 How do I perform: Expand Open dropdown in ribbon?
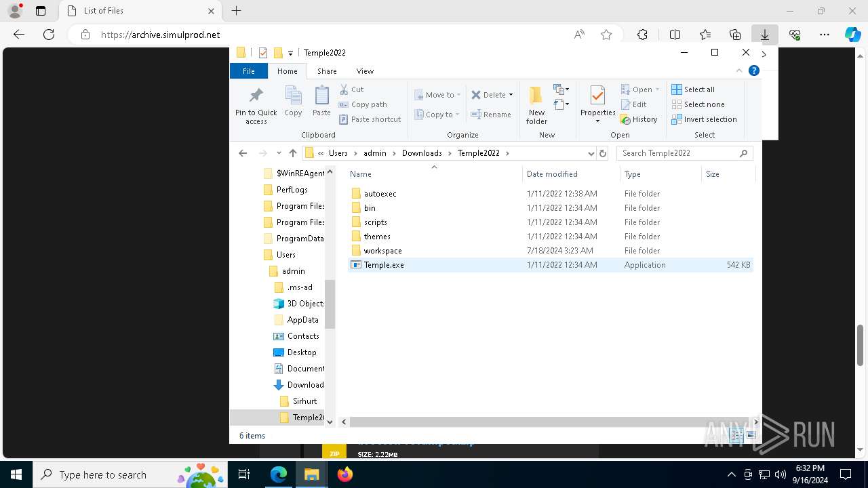coord(657,89)
